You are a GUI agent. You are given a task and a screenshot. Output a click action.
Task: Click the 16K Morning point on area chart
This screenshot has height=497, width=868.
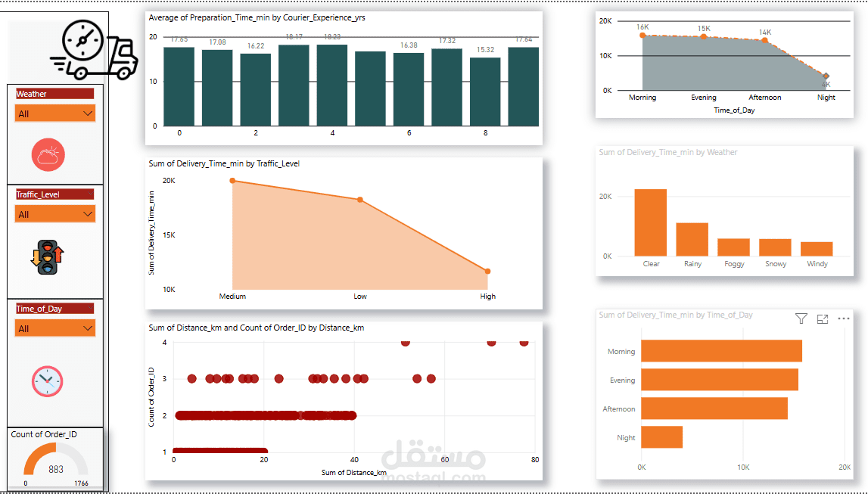tap(642, 34)
